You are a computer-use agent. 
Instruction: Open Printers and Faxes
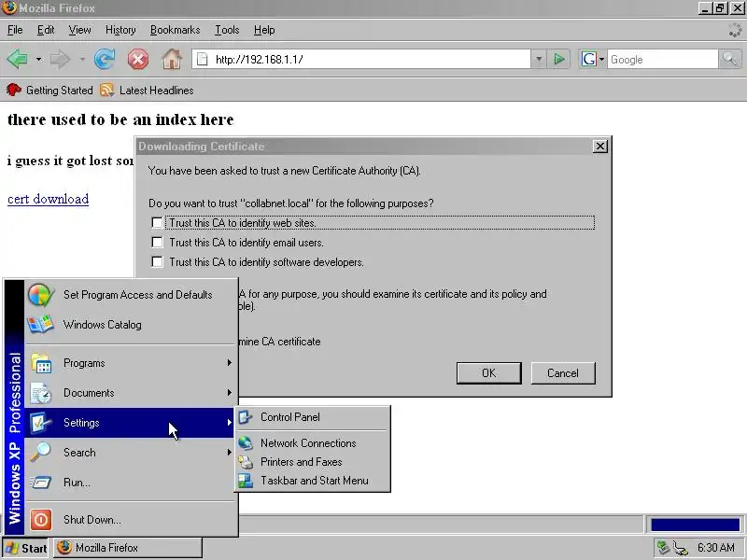pos(313,462)
